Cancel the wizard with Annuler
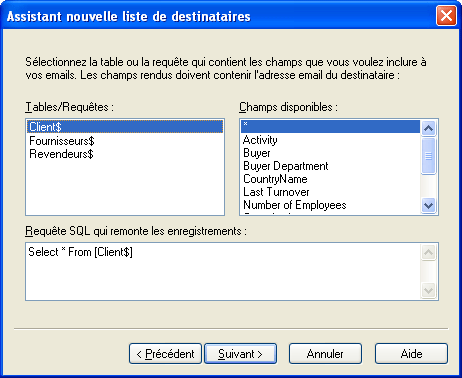This screenshot has height=378, width=462. point(325,354)
